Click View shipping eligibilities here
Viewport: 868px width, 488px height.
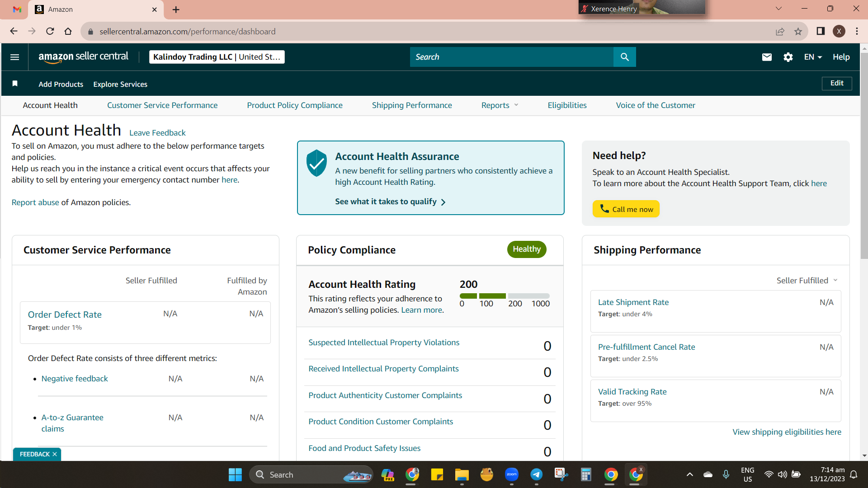787,432
